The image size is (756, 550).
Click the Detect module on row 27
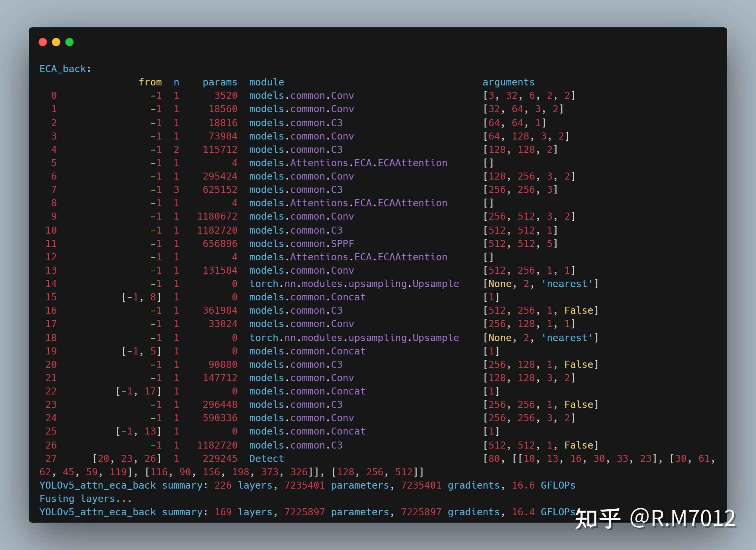click(266, 459)
